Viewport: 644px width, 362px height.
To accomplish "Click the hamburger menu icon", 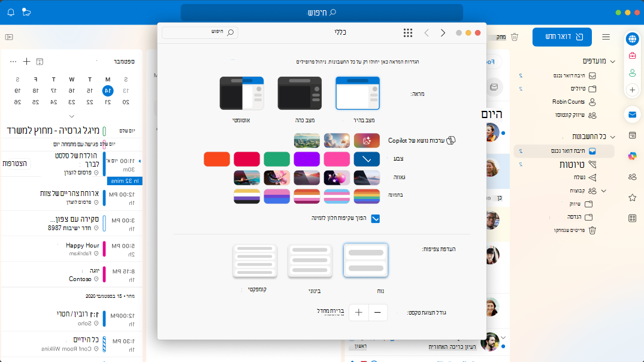I will tap(606, 37).
